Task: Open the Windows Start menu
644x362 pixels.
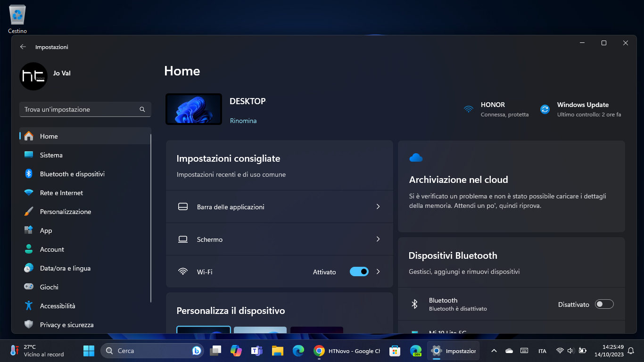Action: pyautogui.click(x=89, y=351)
